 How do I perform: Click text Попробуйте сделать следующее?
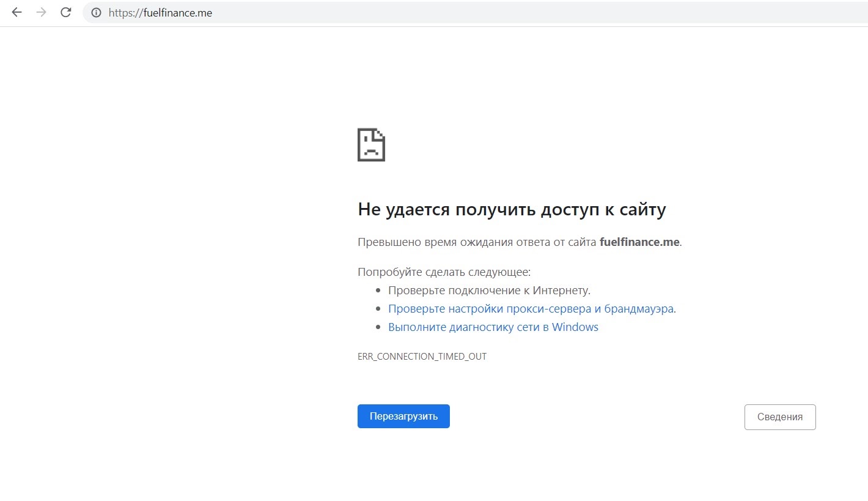(x=444, y=272)
